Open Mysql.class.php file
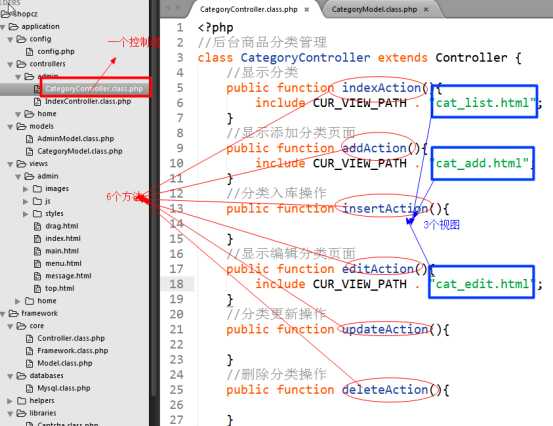 point(63,388)
